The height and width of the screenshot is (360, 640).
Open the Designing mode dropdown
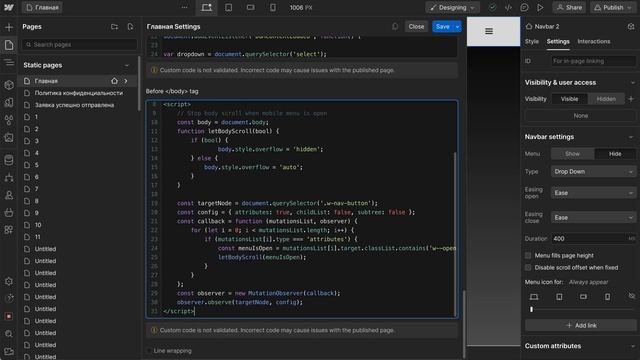coord(452,7)
